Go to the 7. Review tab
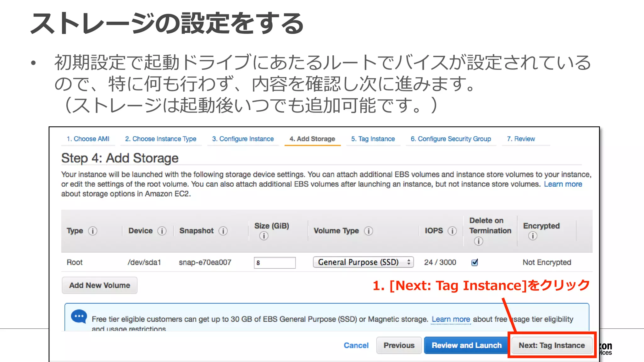644x362 pixels. (x=521, y=139)
